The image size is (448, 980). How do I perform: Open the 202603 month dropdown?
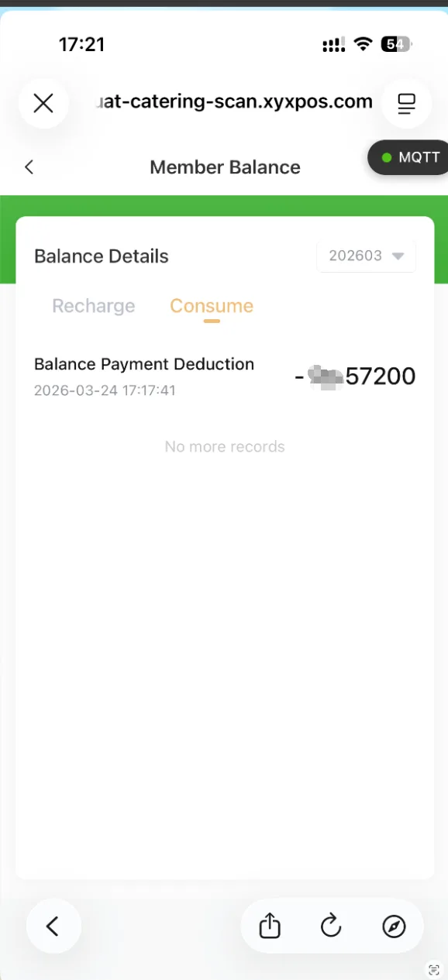(x=366, y=256)
